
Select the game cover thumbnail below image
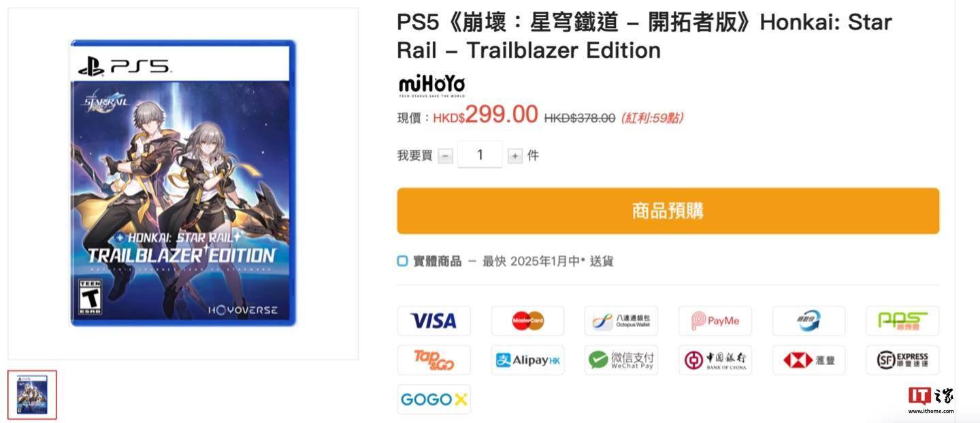tap(32, 395)
